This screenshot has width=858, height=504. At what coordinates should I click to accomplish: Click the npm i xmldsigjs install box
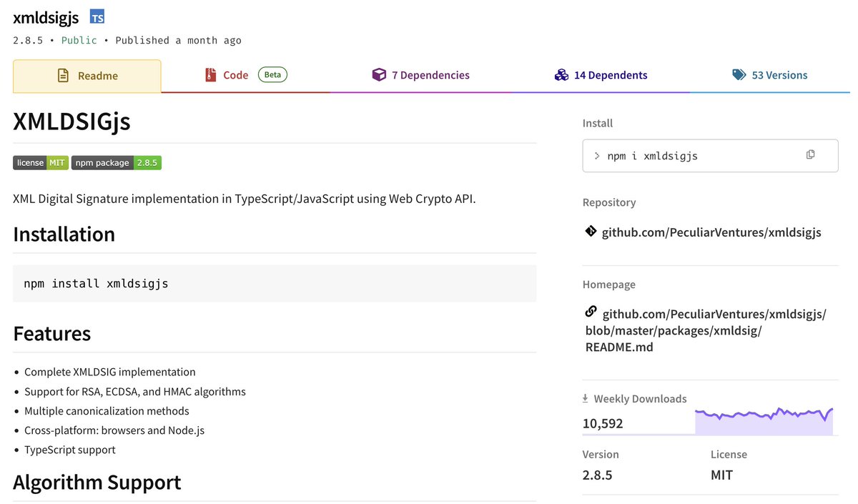tap(710, 155)
